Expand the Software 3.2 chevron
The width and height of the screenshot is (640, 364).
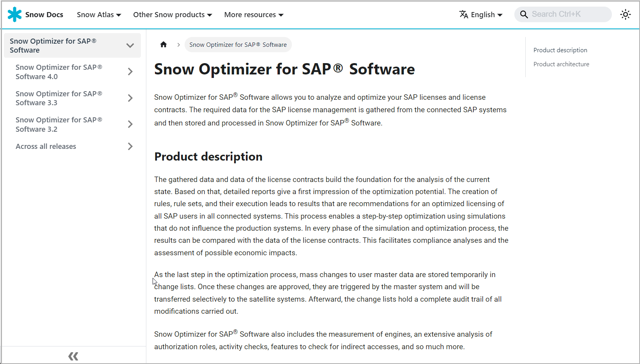[x=130, y=124]
